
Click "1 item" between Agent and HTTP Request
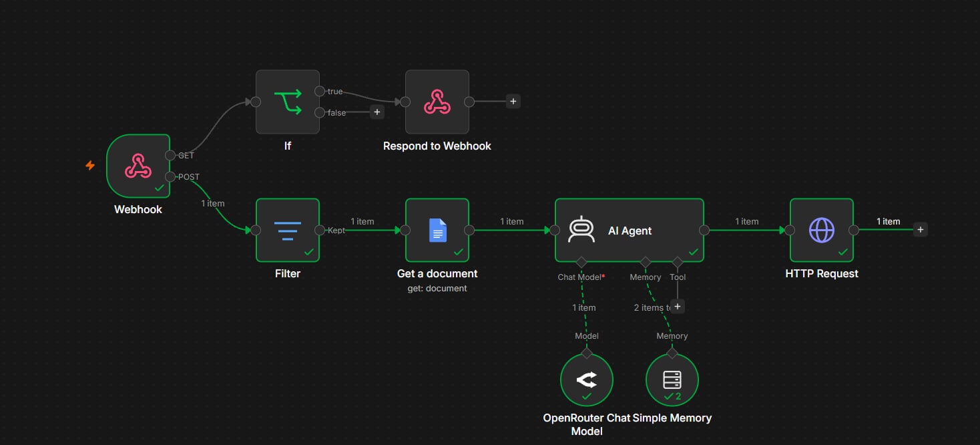click(x=747, y=221)
